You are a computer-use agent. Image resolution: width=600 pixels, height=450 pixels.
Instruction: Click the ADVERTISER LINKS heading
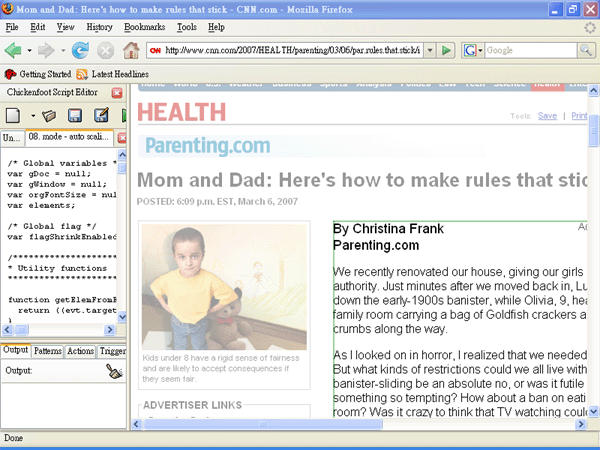click(192, 405)
